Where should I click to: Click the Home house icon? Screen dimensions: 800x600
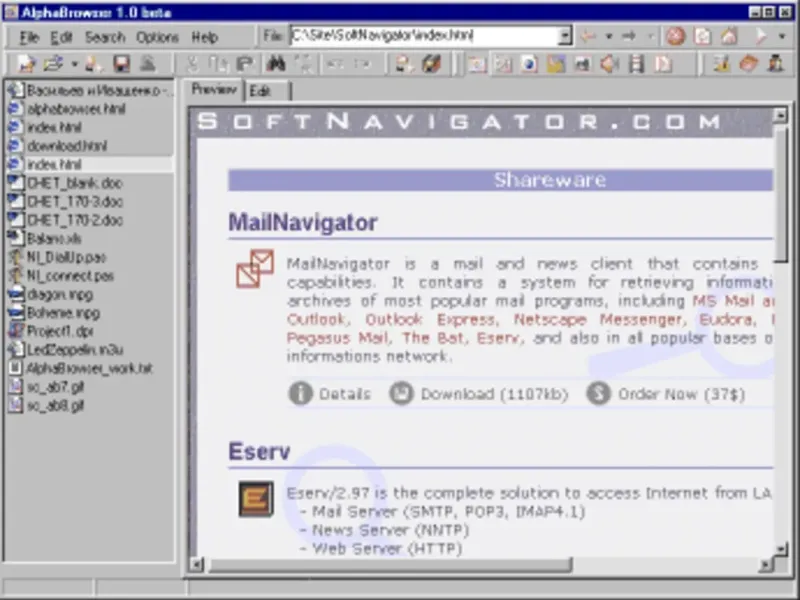coord(729,36)
